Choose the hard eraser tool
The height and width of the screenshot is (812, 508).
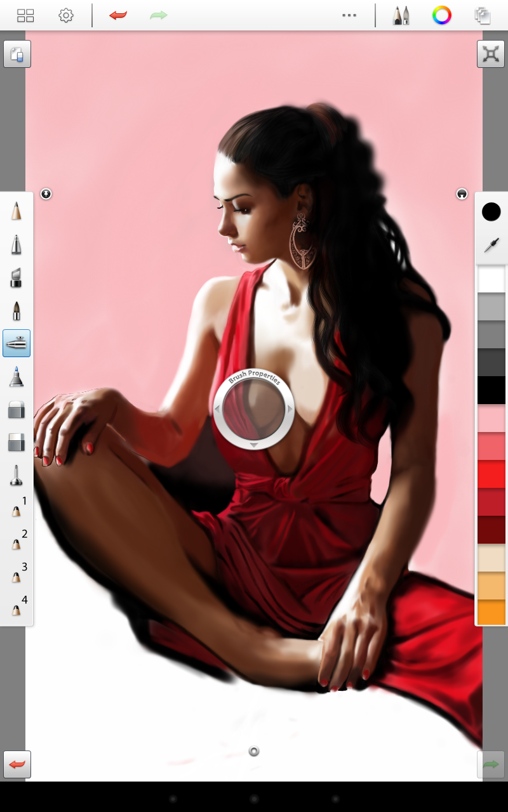pos(17,409)
